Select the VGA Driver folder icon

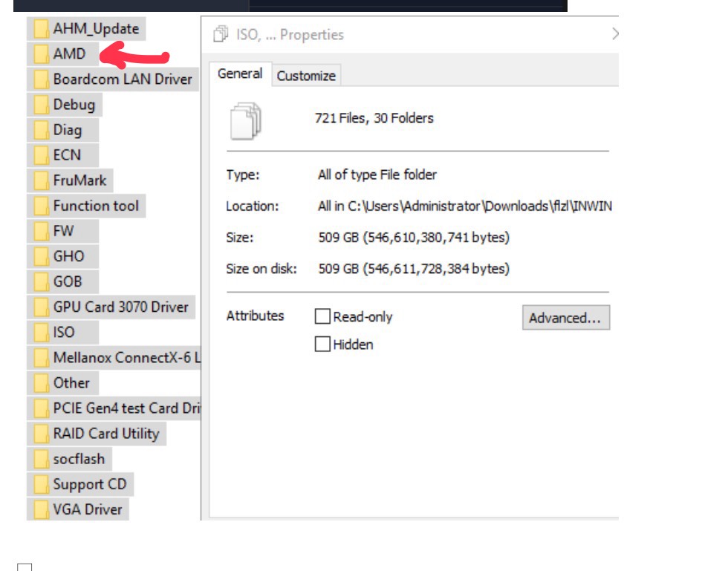[x=40, y=509]
